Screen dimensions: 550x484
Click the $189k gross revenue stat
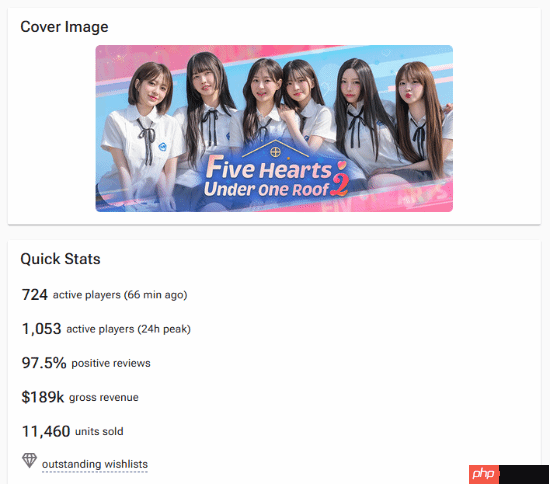(x=80, y=397)
